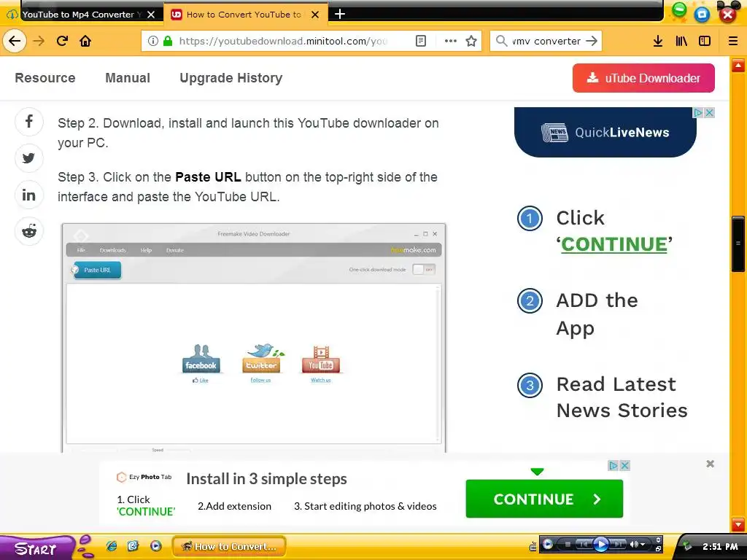Play media in the taskbar player

(601, 544)
